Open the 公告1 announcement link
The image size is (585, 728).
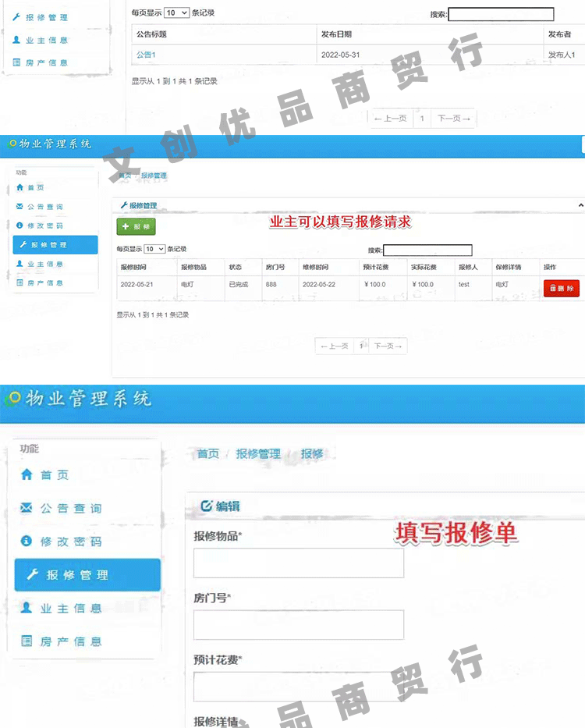[147, 55]
